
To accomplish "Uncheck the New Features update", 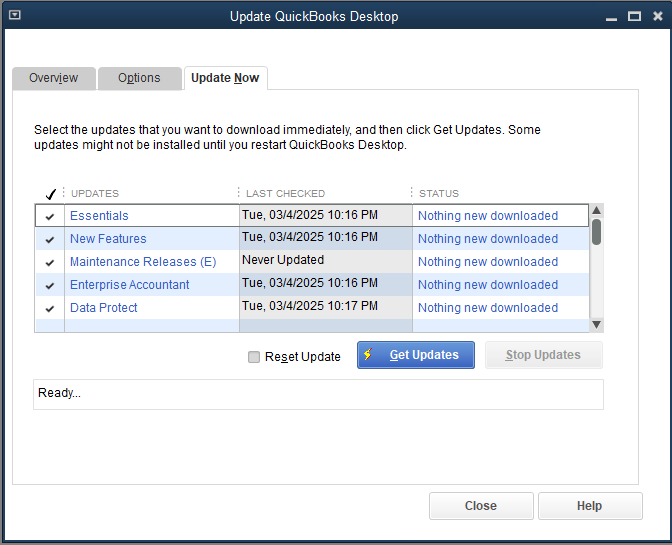I will tap(50, 240).
